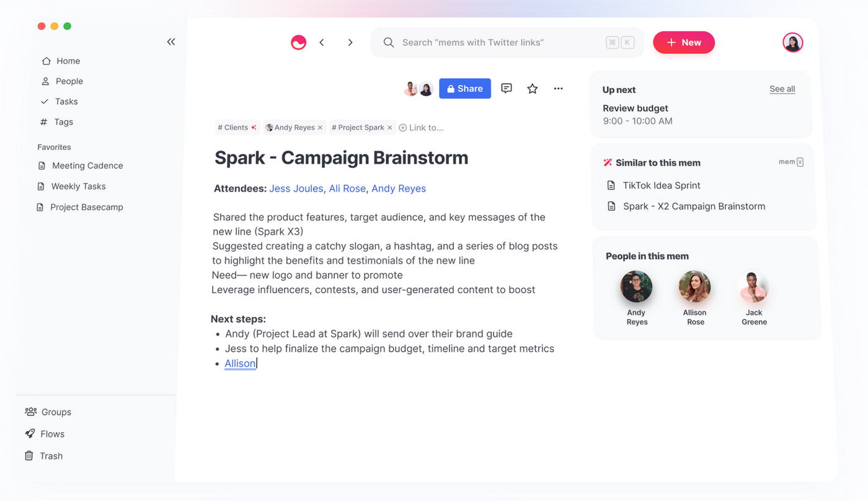Open the People section
This screenshot has height=501, width=868.
(x=69, y=81)
